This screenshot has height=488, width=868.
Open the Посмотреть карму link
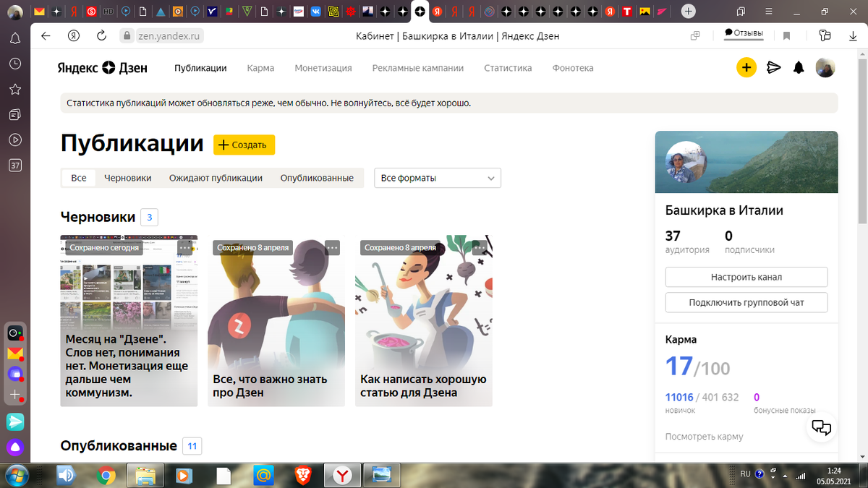(x=704, y=437)
